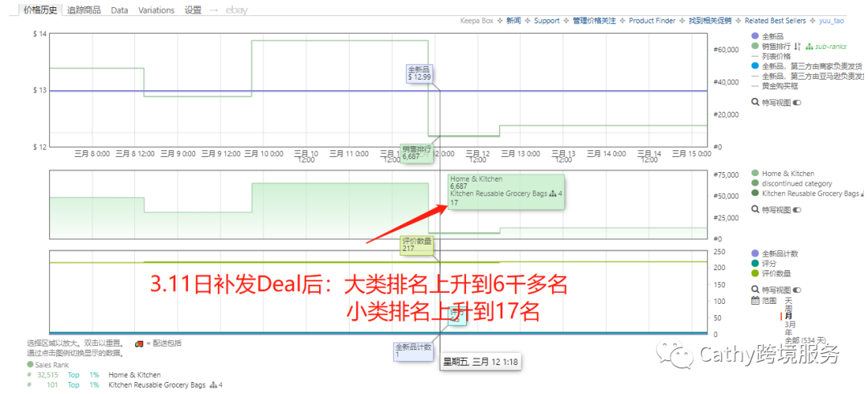Image resolution: width=868 pixels, height=394 pixels.
Task: Toggle the 全新品计数 legend entry
Action: point(775,253)
